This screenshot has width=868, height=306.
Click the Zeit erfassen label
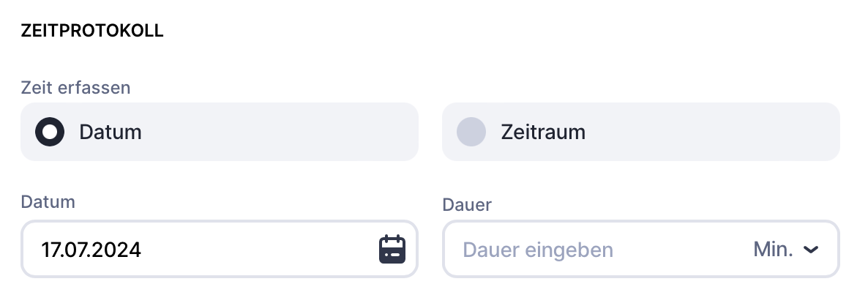pos(76,88)
